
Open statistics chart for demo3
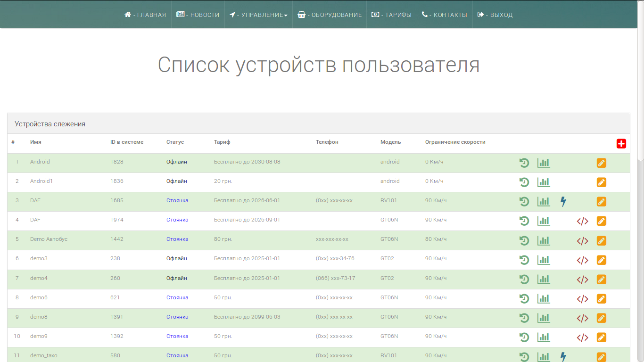pos(544,260)
